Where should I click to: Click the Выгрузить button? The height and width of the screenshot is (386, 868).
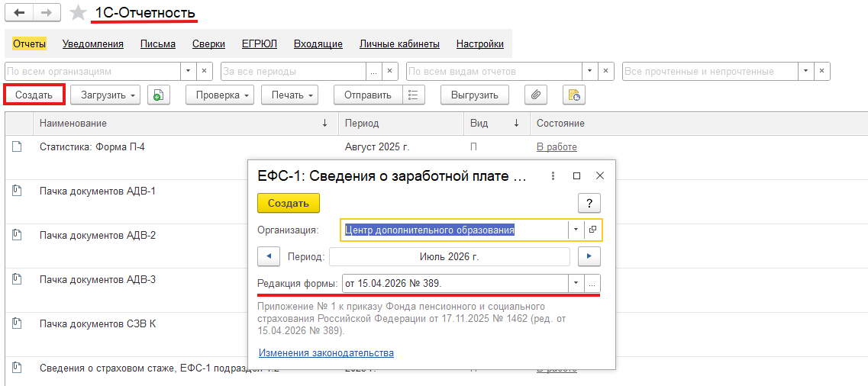(475, 95)
